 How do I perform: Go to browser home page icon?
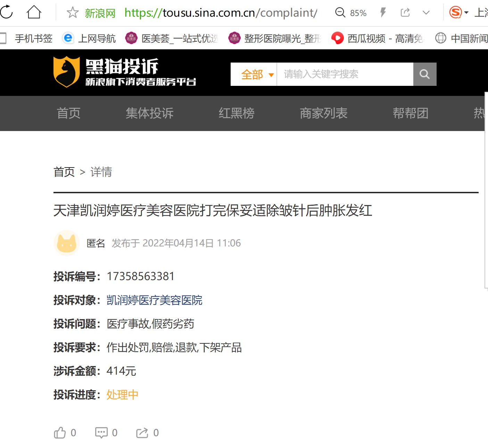coord(34,13)
